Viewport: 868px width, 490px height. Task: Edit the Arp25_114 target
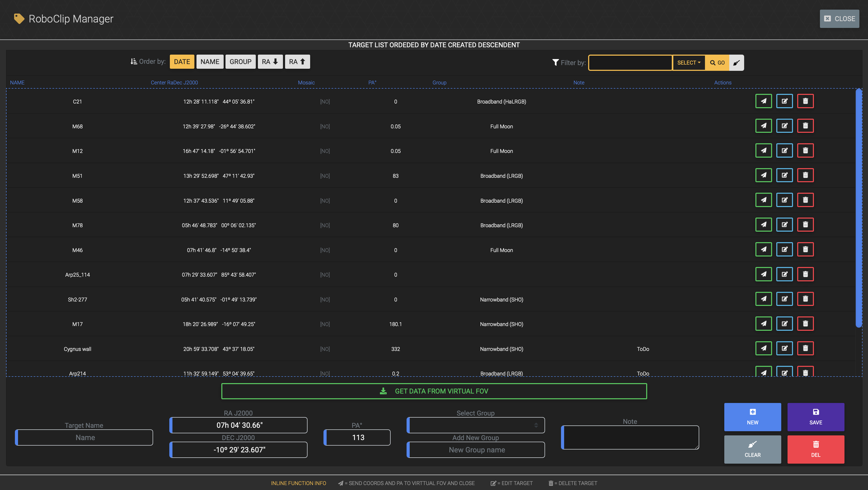tap(784, 274)
